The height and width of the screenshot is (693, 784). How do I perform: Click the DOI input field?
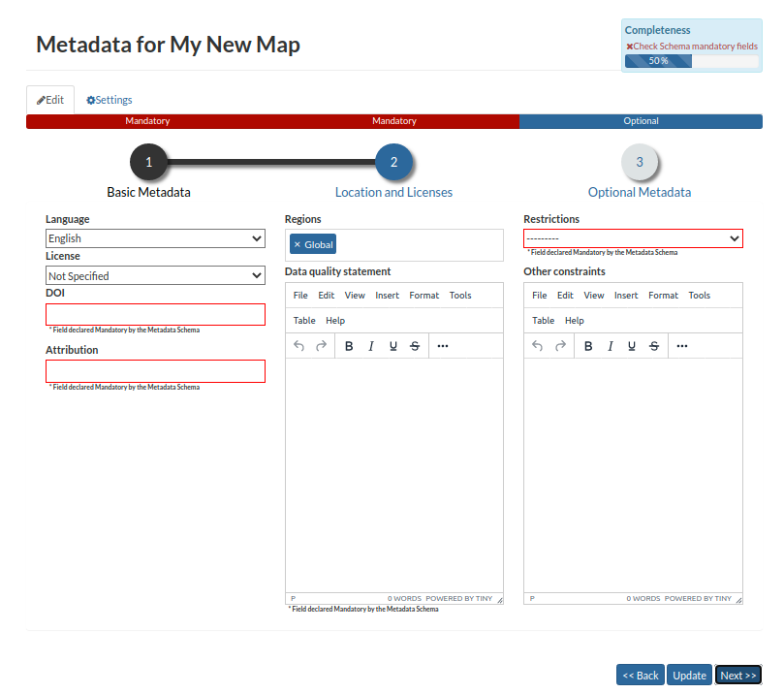pyautogui.click(x=155, y=314)
